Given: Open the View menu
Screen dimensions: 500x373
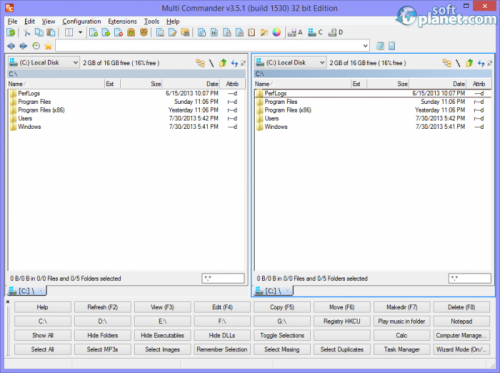Looking at the screenshot, I should click(48, 21).
